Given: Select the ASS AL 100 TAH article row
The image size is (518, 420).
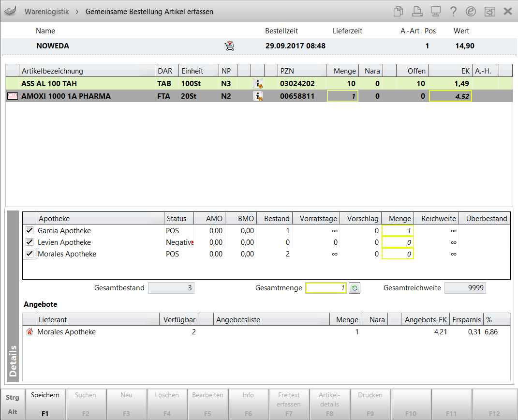Looking at the screenshot, I should pyautogui.click(x=259, y=84).
